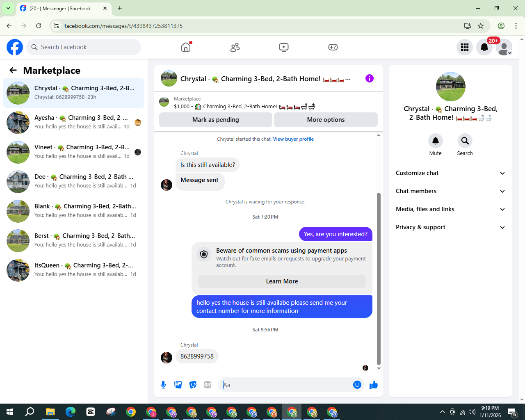Screen dimensions: 525x420
Task: Reload the Messenger page
Action: 39,26
